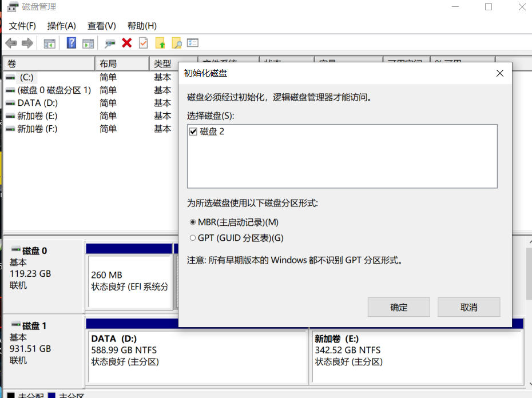
Task: Click the DATA (D:) 588.99 GB partition block
Action: (x=197, y=356)
